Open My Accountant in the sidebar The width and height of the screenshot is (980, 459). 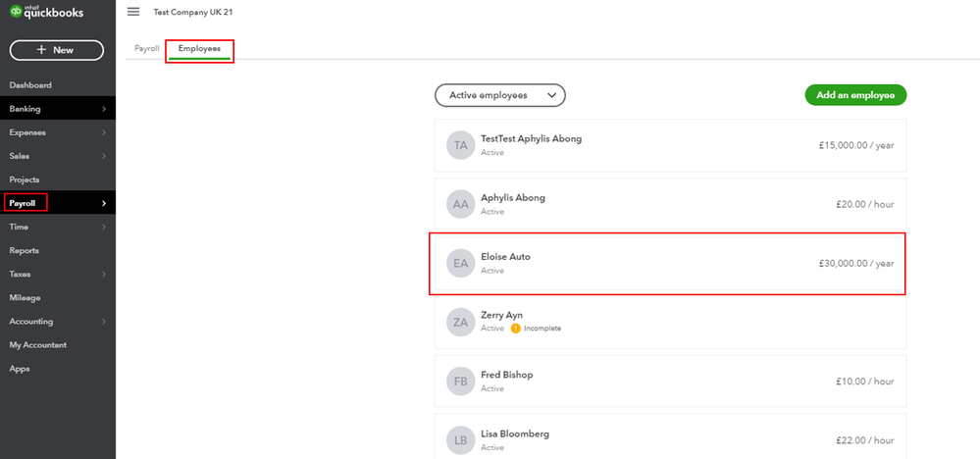[37, 344]
